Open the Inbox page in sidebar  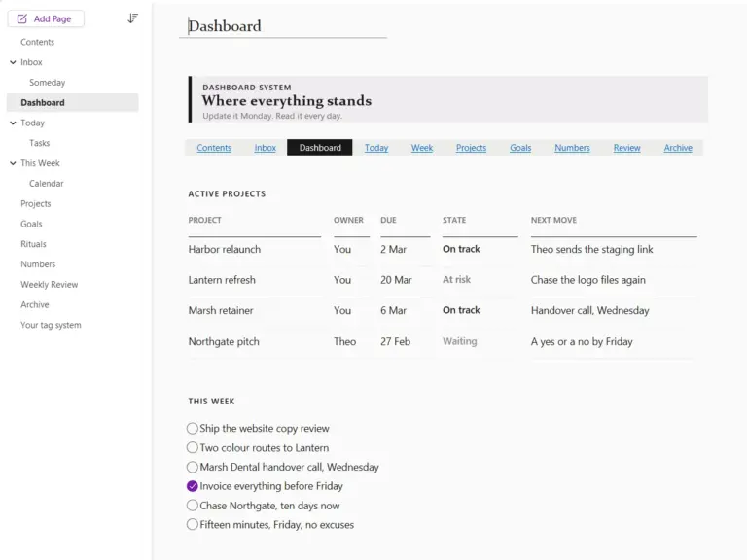coord(31,62)
